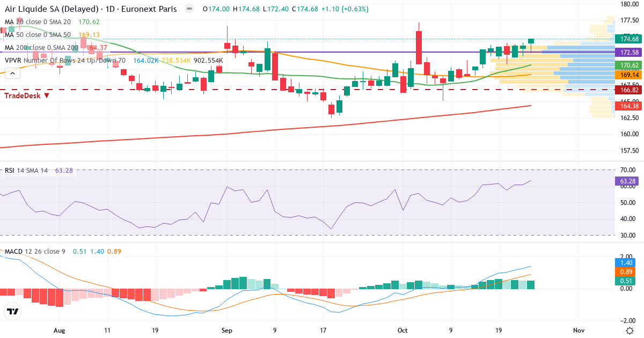The height and width of the screenshot is (338, 644).
Task: Click the MA 200 legend value 164.37
Action: 98,48
